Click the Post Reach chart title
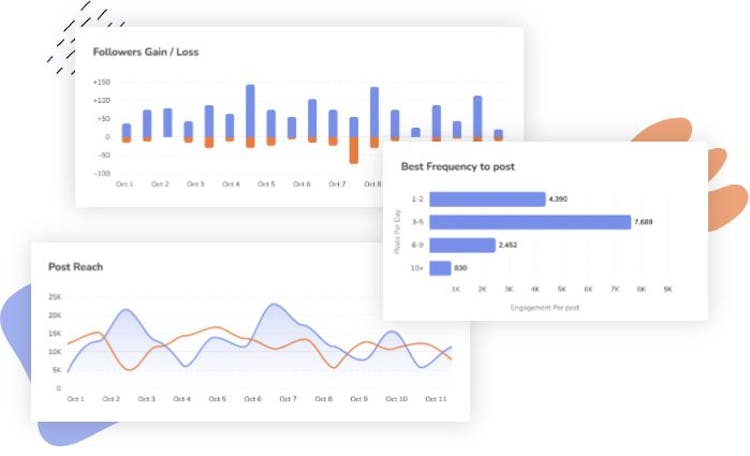The height and width of the screenshot is (456, 750). (x=76, y=267)
